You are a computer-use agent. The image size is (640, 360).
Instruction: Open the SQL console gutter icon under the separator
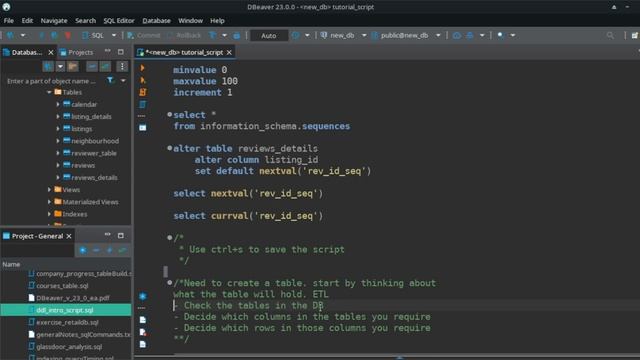tap(142, 127)
